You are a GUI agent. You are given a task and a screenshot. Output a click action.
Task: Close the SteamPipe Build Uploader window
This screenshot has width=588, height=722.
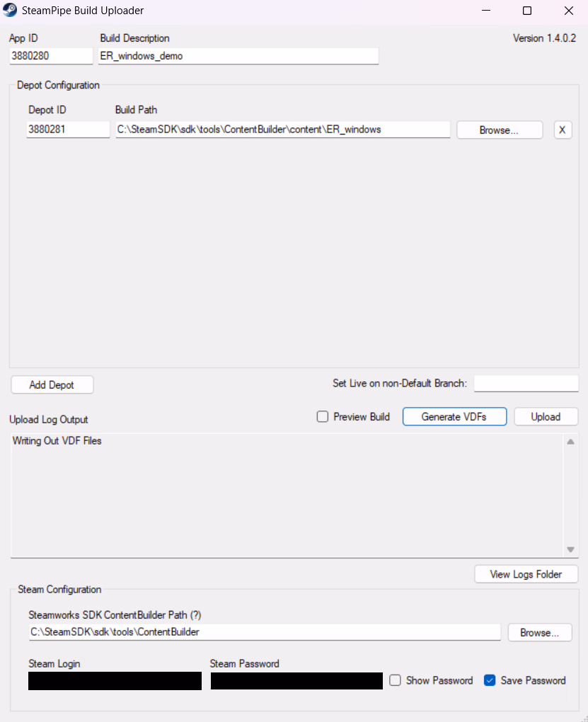coord(569,11)
